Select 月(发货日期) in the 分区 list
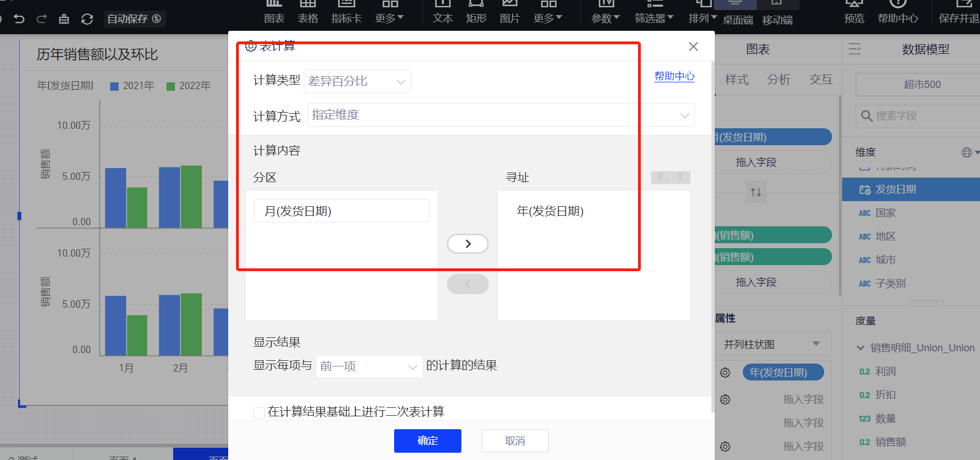The image size is (980, 460). coord(341,211)
